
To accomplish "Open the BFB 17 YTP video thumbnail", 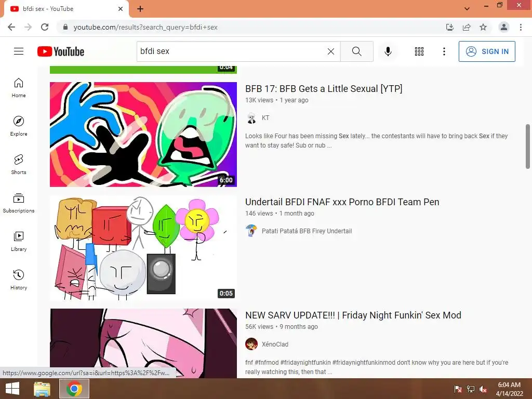I will (143, 135).
